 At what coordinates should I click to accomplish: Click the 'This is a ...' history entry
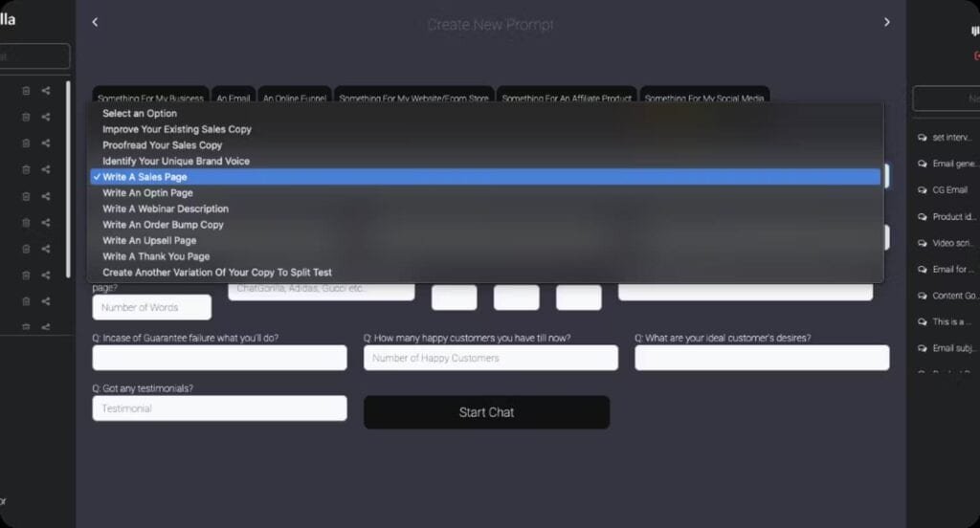(x=947, y=321)
